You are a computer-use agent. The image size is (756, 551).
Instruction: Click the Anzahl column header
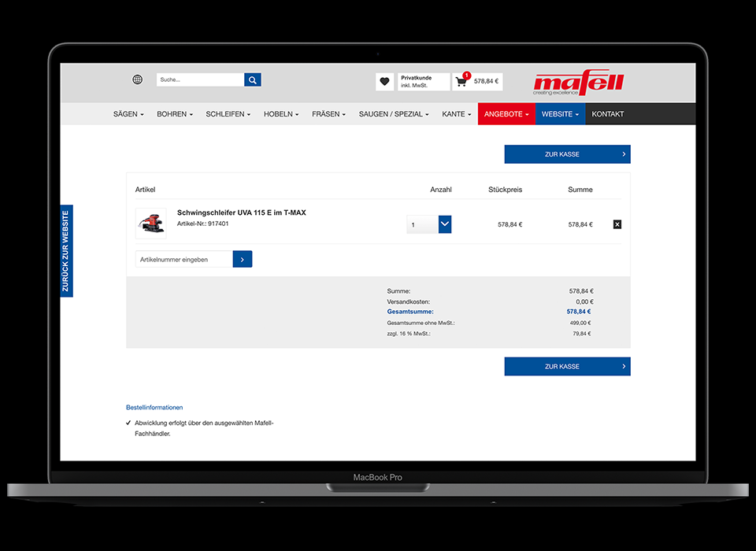[x=441, y=190]
